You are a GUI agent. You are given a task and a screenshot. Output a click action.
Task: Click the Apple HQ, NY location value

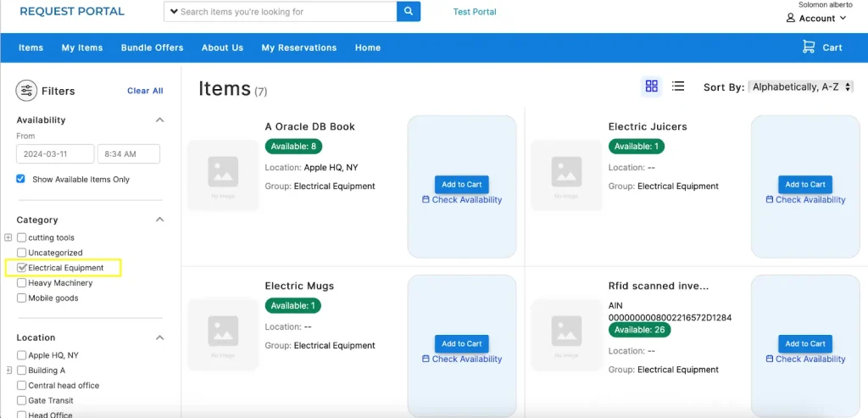[x=331, y=167]
